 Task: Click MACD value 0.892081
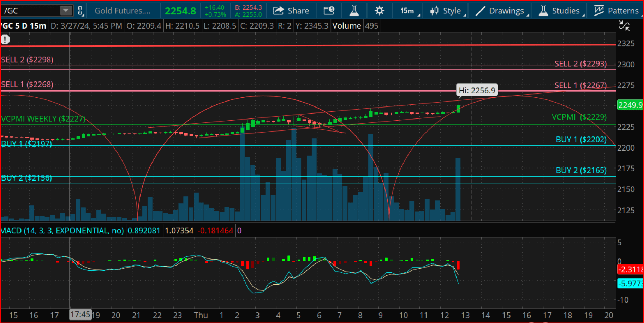click(144, 231)
